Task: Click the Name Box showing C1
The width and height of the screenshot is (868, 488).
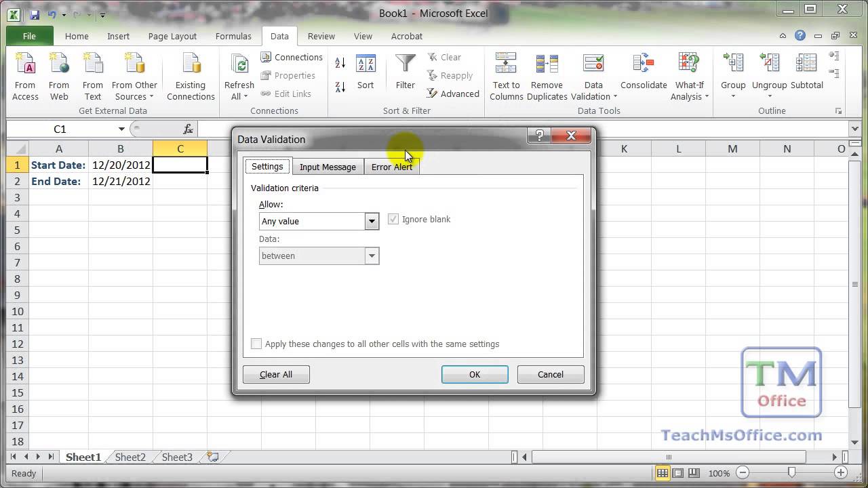Action: coord(60,129)
